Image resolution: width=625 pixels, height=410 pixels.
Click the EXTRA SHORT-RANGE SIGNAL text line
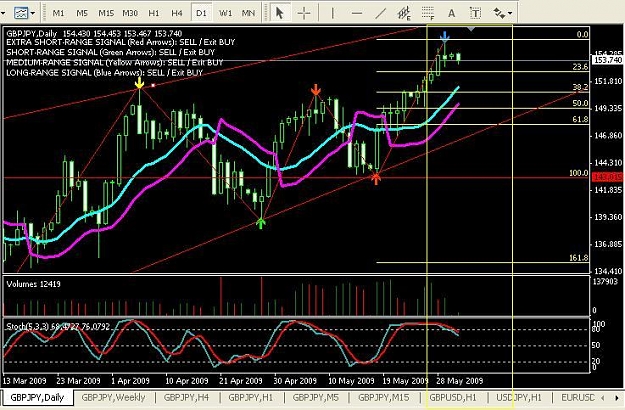121,42
